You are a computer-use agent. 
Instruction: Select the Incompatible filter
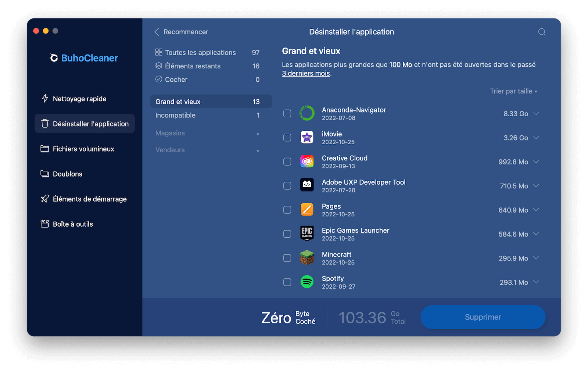click(x=211, y=115)
